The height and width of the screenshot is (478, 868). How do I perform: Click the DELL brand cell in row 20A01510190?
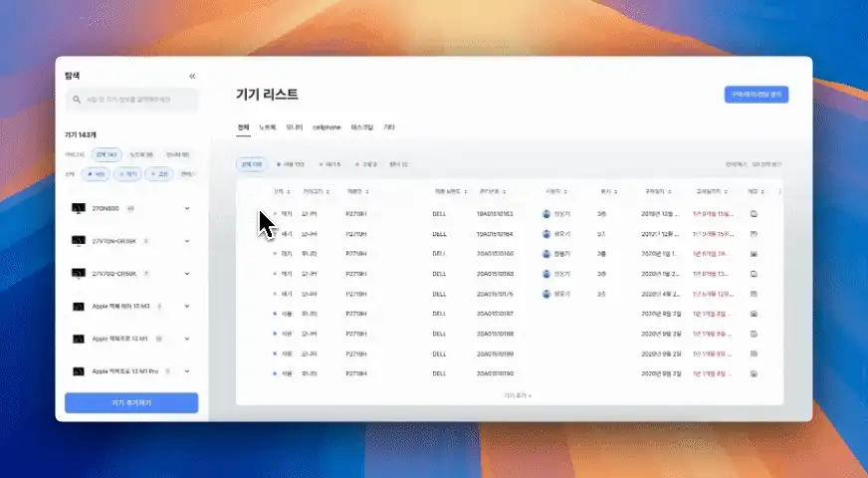pyautogui.click(x=439, y=373)
